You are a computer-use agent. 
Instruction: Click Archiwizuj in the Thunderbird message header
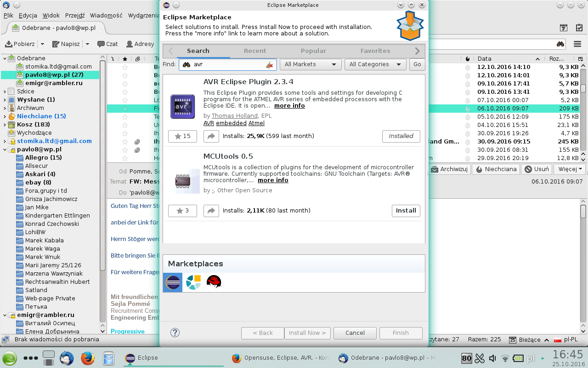(449, 169)
